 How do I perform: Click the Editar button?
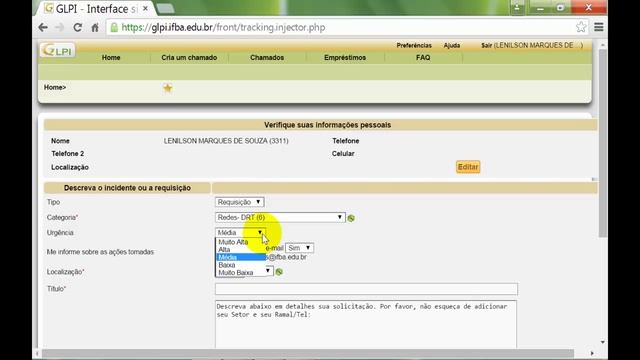468,167
